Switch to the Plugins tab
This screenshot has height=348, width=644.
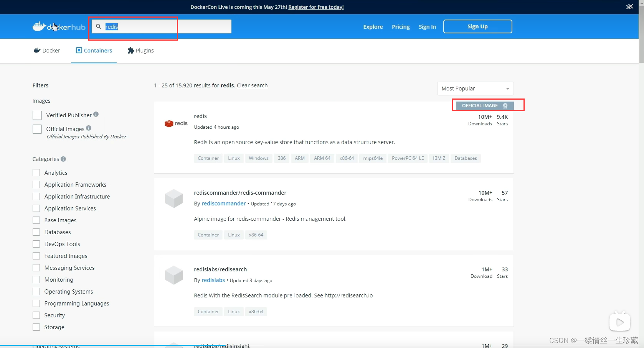140,51
